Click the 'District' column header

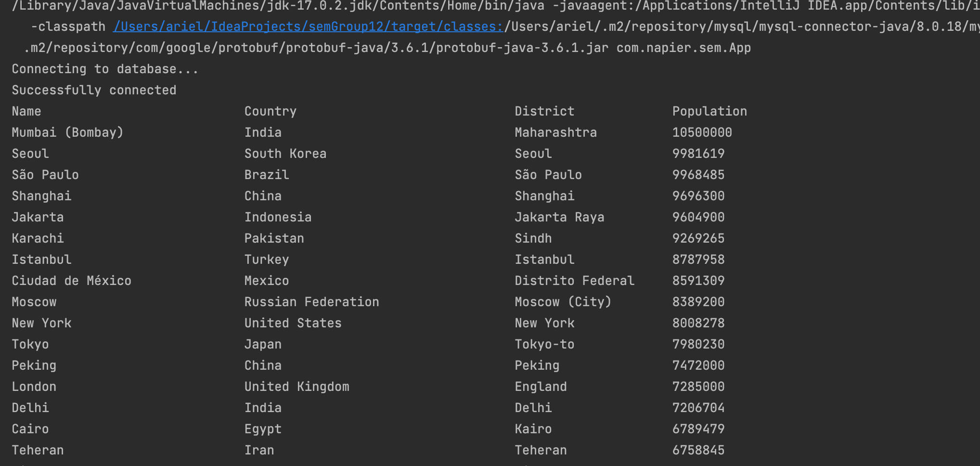[544, 111]
